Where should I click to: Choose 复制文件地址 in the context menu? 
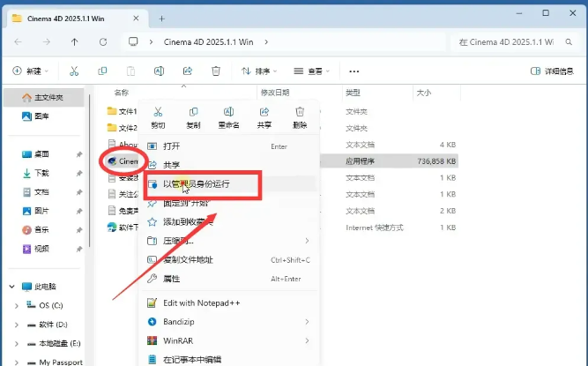tap(228, 259)
